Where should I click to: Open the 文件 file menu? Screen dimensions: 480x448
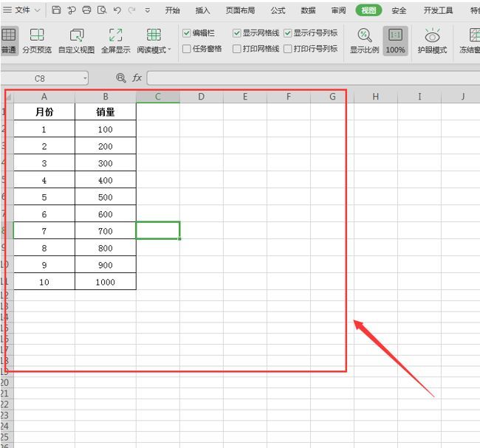[22, 10]
